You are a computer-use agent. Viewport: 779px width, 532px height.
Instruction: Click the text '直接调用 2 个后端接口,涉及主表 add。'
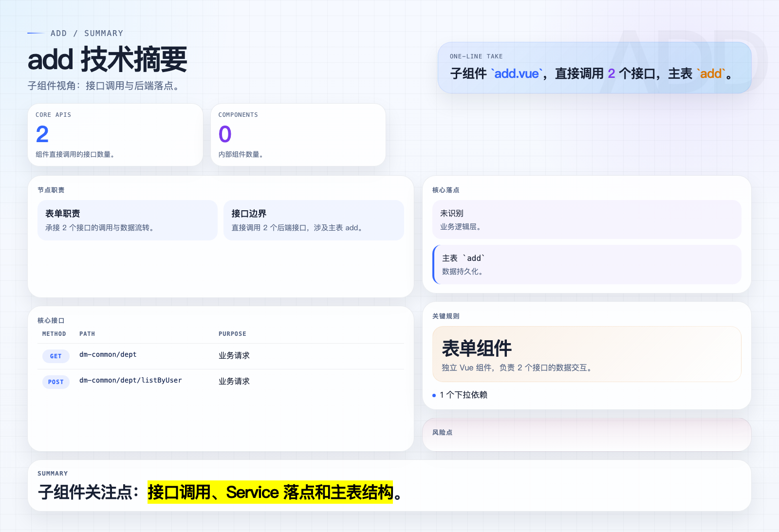point(298,227)
